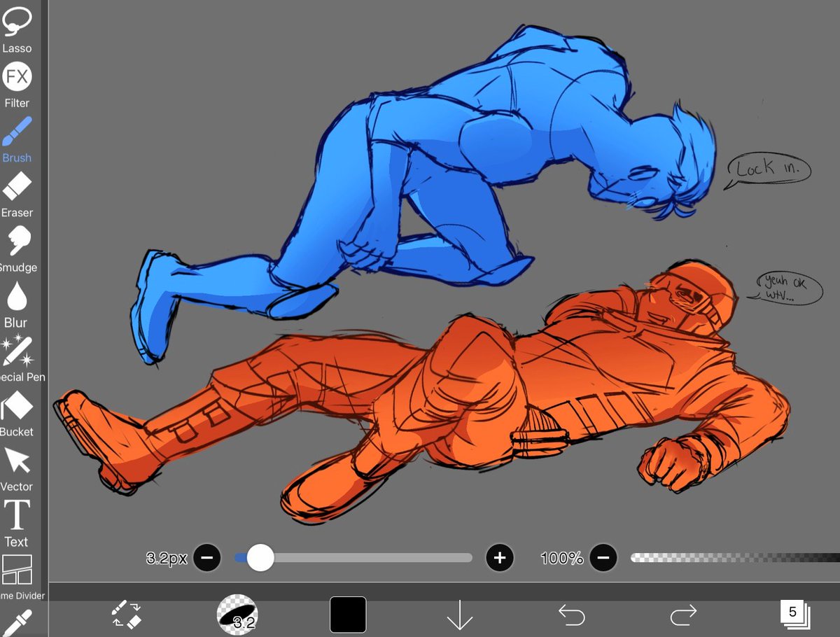Click the 'Lock in.' speech bubble
This screenshot has height=637, width=840.
pyautogui.click(x=767, y=169)
